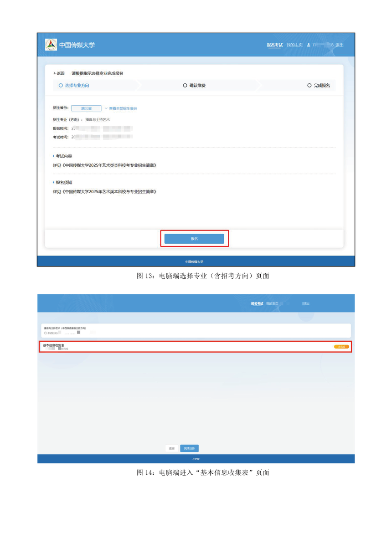Open 报名考试 tab in the 图13 page header
This screenshot has width=392, height=554.
click(x=275, y=45)
